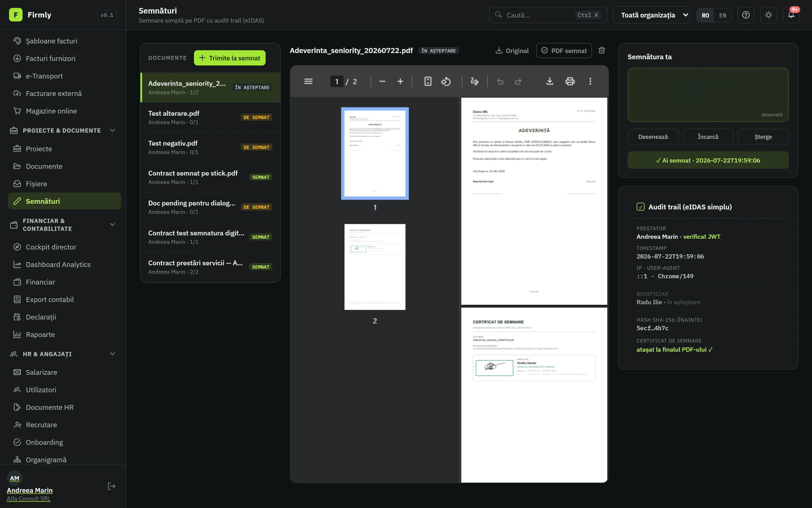Toggle the light/dark theme sun icon
The image size is (812, 508).
pos(768,15)
